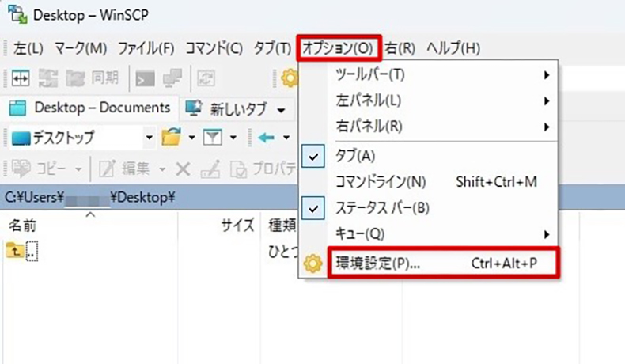The image size is (625, 364).
Task: Expand the filter dropdown arrow
Action: tap(233, 138)
